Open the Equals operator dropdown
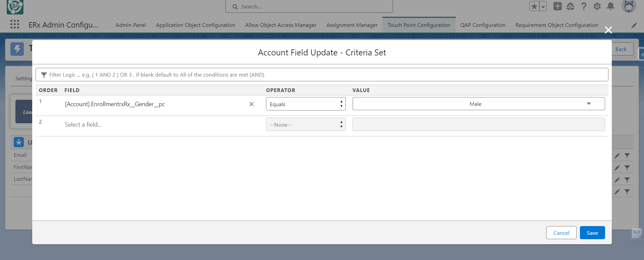 click(x=306, y=104)
